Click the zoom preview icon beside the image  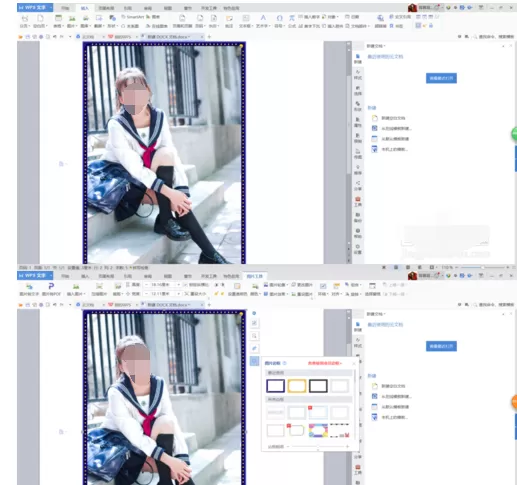[254, 336]
